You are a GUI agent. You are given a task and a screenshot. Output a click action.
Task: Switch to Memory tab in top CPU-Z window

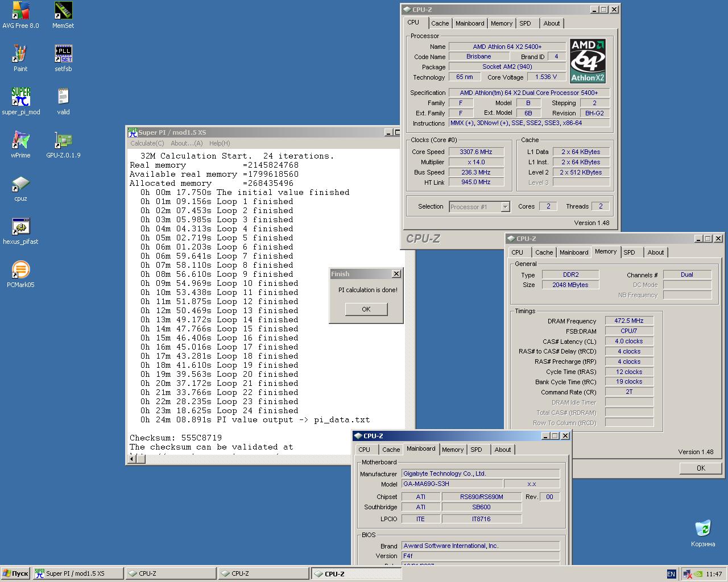tap(502, 23)
